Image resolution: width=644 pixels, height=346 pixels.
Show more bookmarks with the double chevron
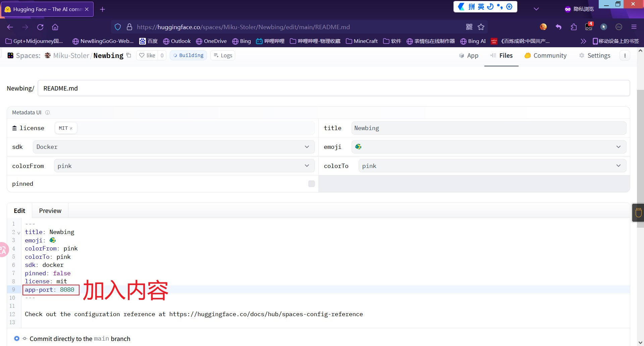pos(583,41)
